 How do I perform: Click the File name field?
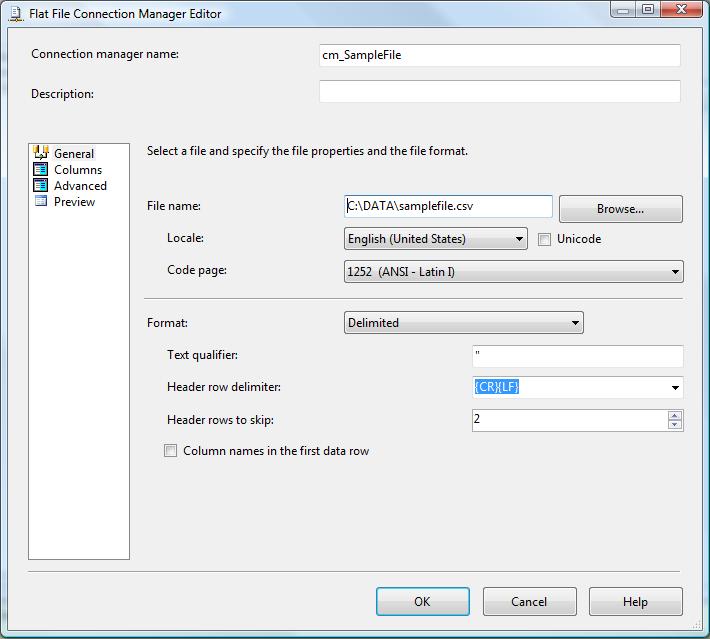(x=448, y=207)
